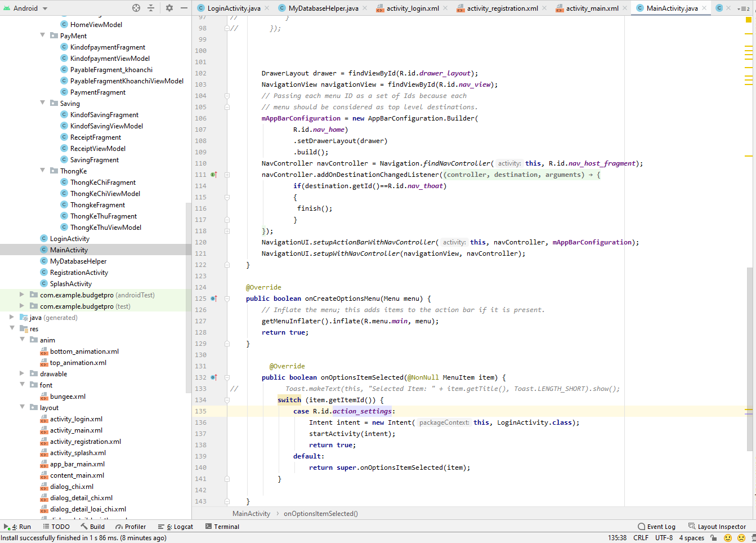Open the Project panel settings gear

pos(169,8)
